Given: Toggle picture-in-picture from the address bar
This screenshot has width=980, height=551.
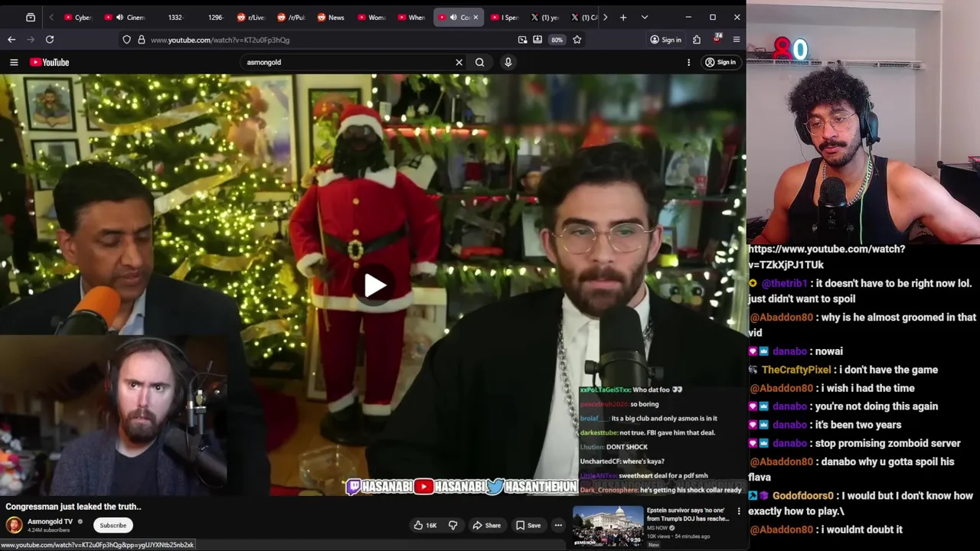Looking at the screenshot, I should click(x=522, y=40).
